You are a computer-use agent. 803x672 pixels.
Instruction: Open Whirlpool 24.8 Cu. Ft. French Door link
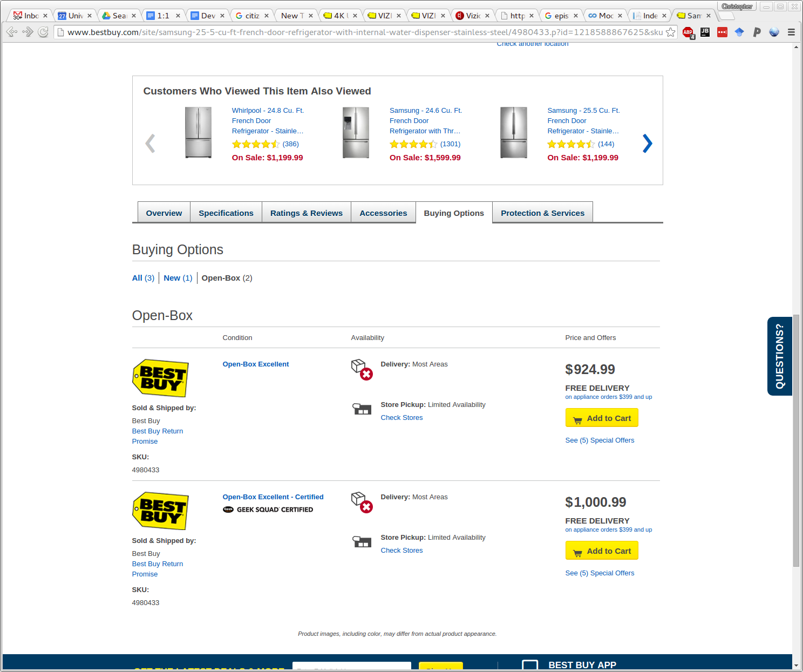(268, 121)
